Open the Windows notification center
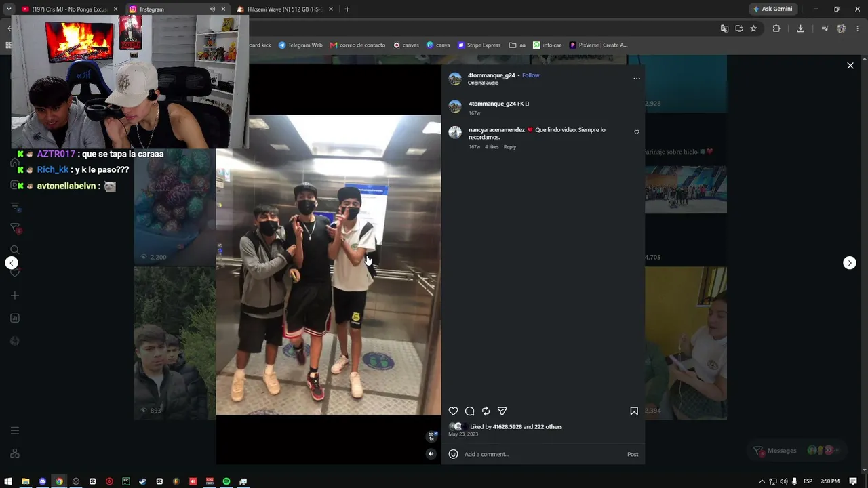Image resolution: width=868 pixels, height=488 pixels. point(853,481)
